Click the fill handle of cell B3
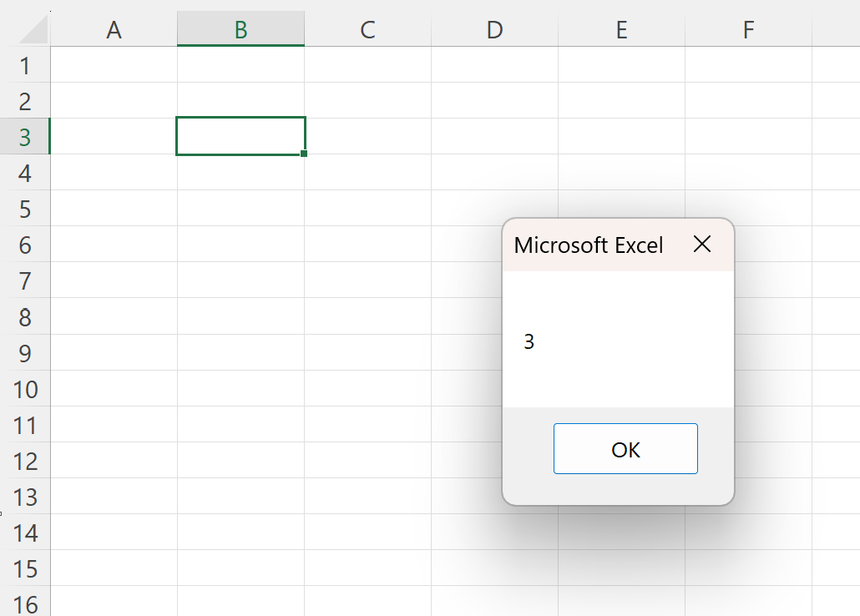This screenshot has width=860, height=616. [x=304, y=154]
